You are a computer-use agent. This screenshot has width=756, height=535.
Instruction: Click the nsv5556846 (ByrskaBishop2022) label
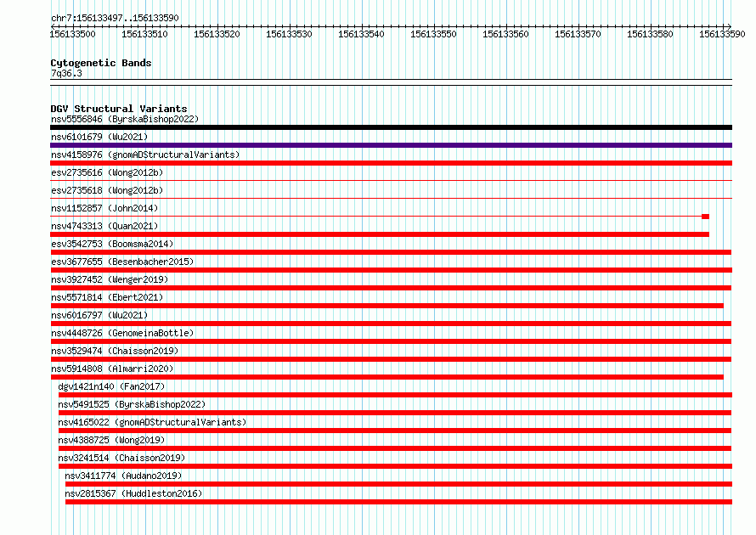(125, 119)
